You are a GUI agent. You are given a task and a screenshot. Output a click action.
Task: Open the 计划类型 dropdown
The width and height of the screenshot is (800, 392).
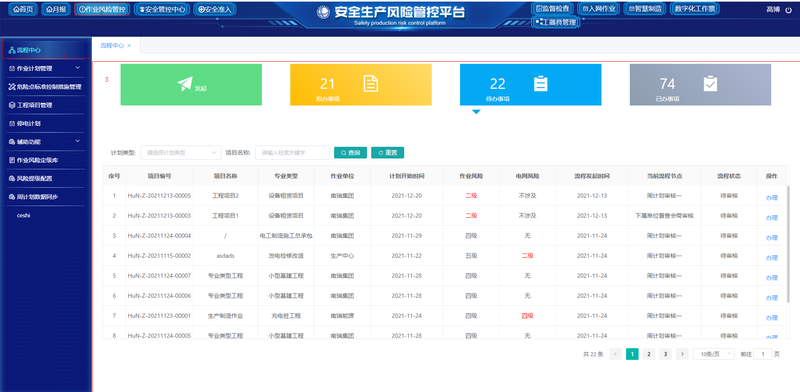[x=181, y=153]
